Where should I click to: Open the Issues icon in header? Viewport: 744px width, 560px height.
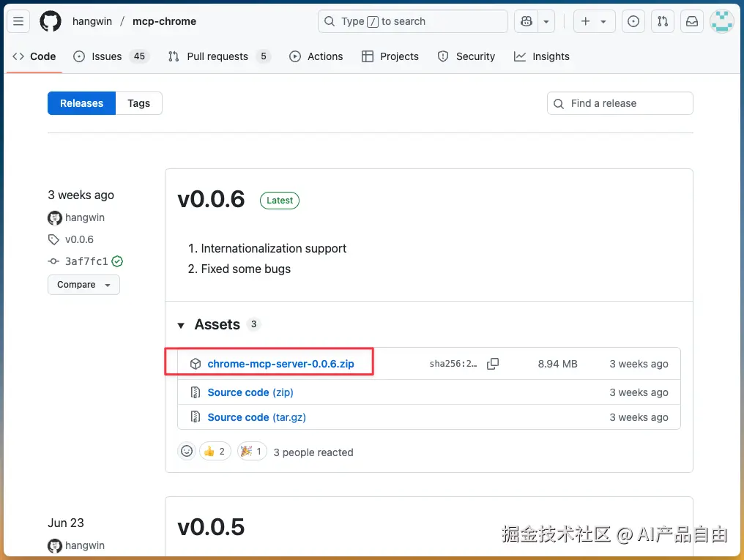point(633,21)
